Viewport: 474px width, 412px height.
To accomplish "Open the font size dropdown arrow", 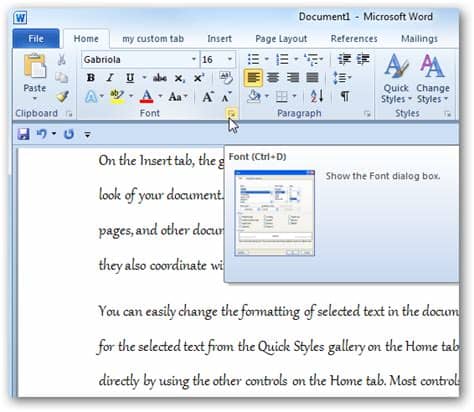I will 230,59.
